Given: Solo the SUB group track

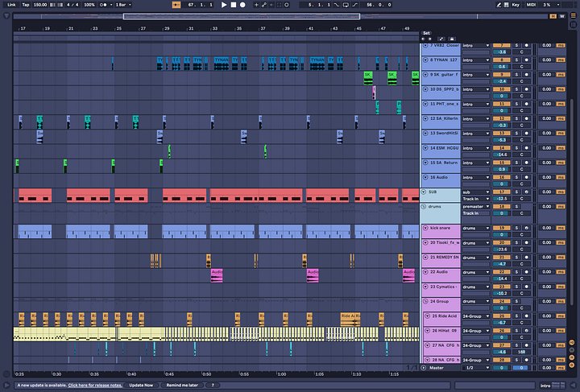Looking at the screenshot, I should (516, 192).
